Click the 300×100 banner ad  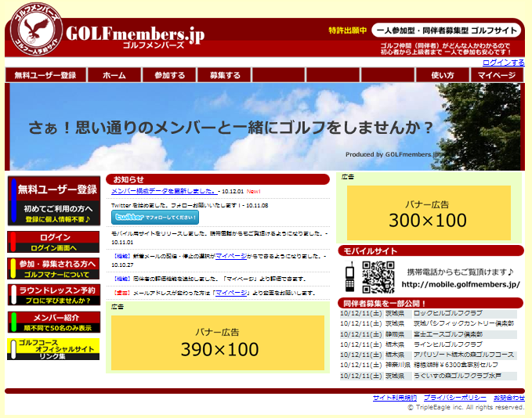pos(429,213)
